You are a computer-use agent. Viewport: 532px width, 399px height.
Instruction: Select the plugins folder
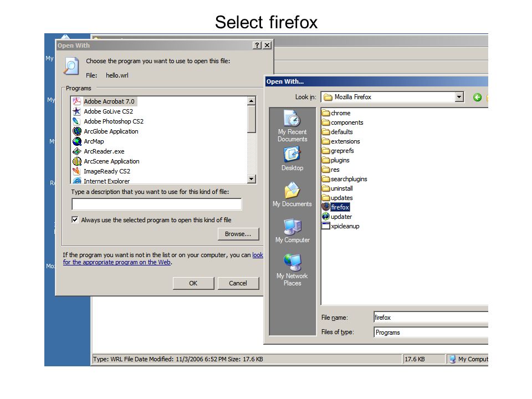(336, 160)
